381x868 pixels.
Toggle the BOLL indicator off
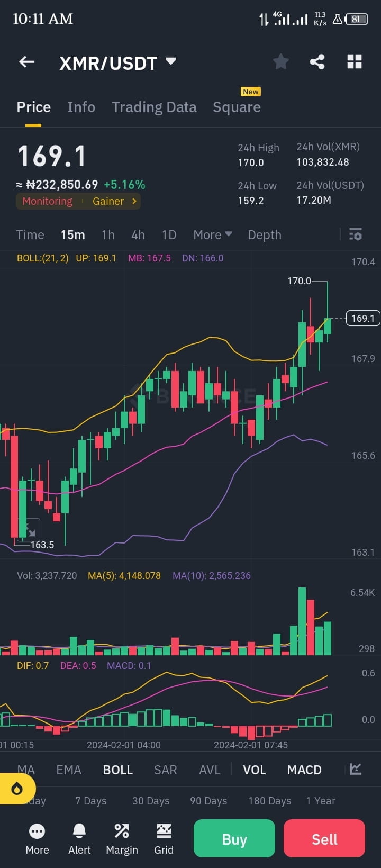coord(117,770)
